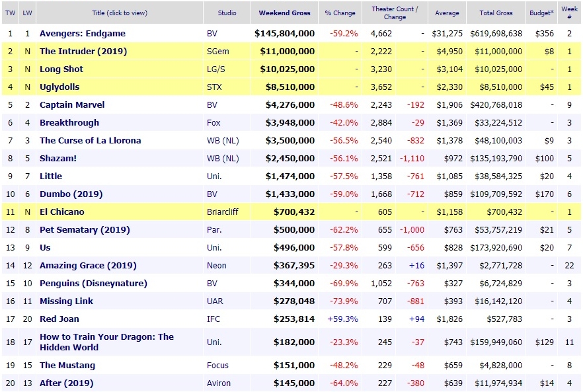
Task: Click Par. studio link
Action: click(x=214, y=230)
